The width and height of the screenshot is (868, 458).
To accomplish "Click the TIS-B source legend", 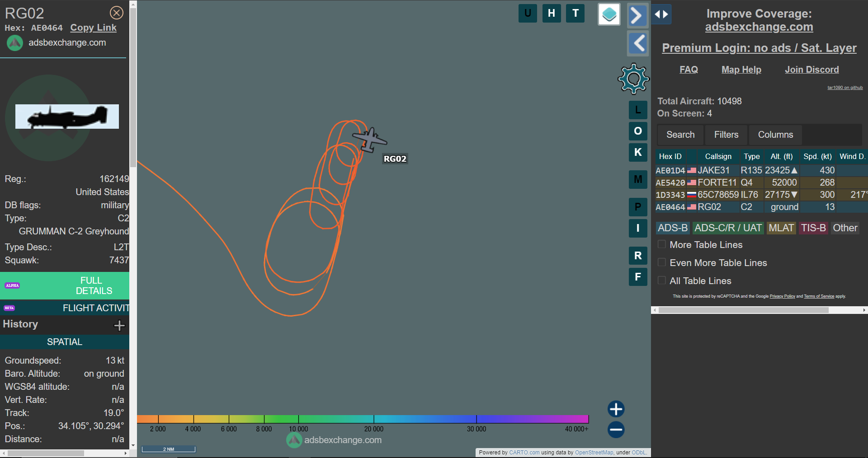I will pyautogui.click(x=813, y=228).
